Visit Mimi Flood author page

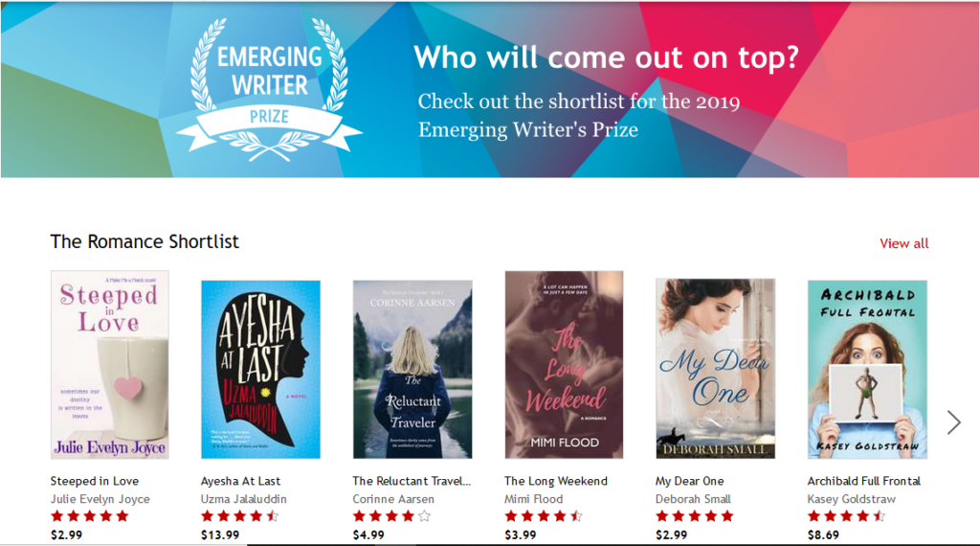click(x=534, y=499)
